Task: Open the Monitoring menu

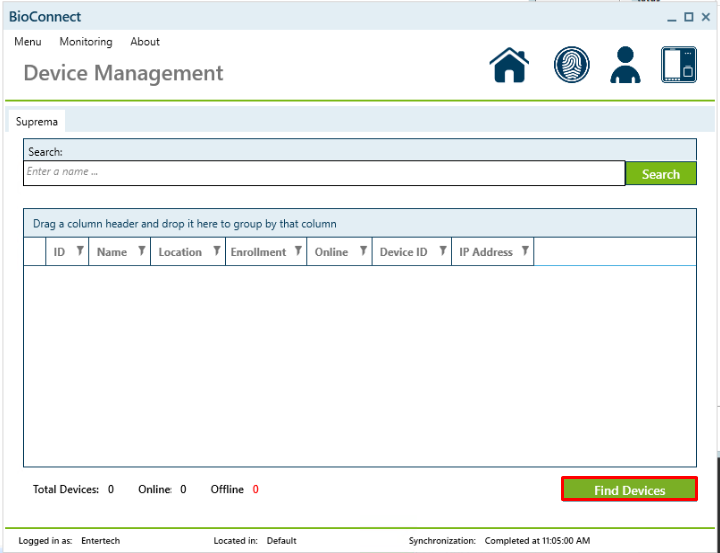Action: 86,42
